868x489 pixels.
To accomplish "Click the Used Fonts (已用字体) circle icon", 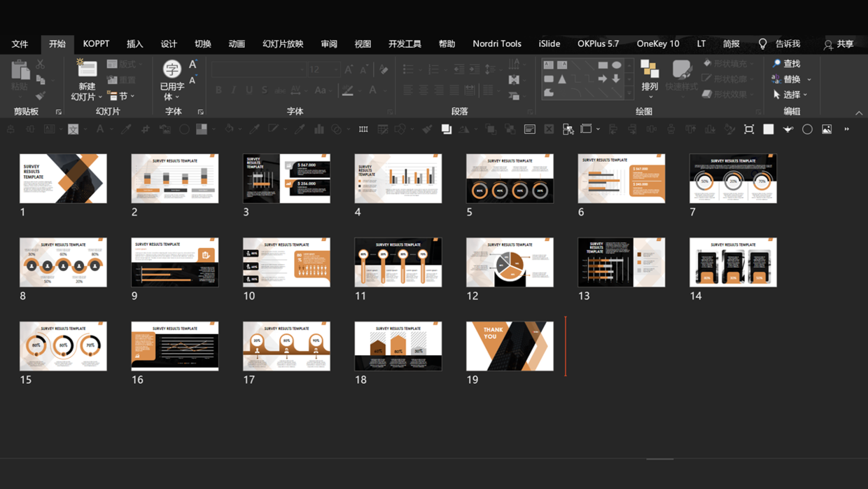I will tap(171, 69).
